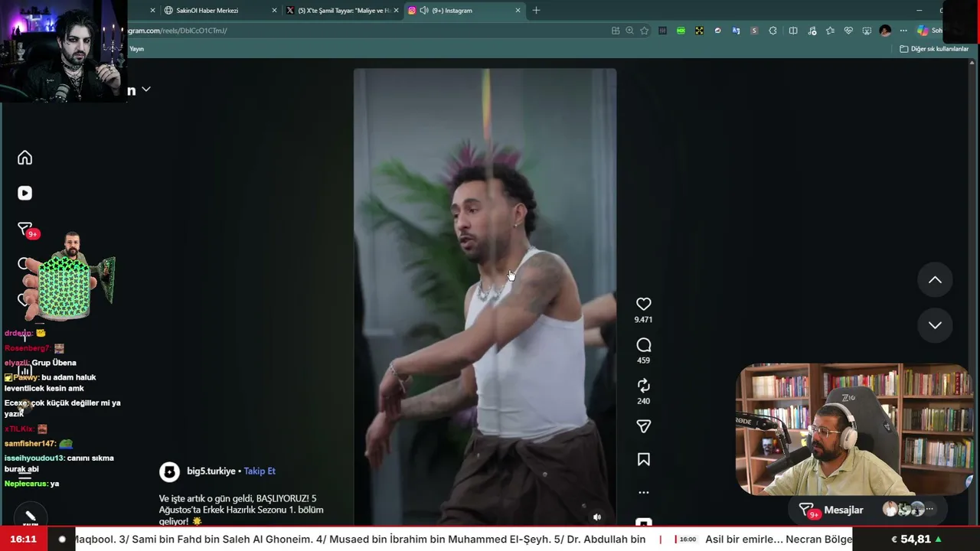Click the Ecexe chat message

click(62, 408)
